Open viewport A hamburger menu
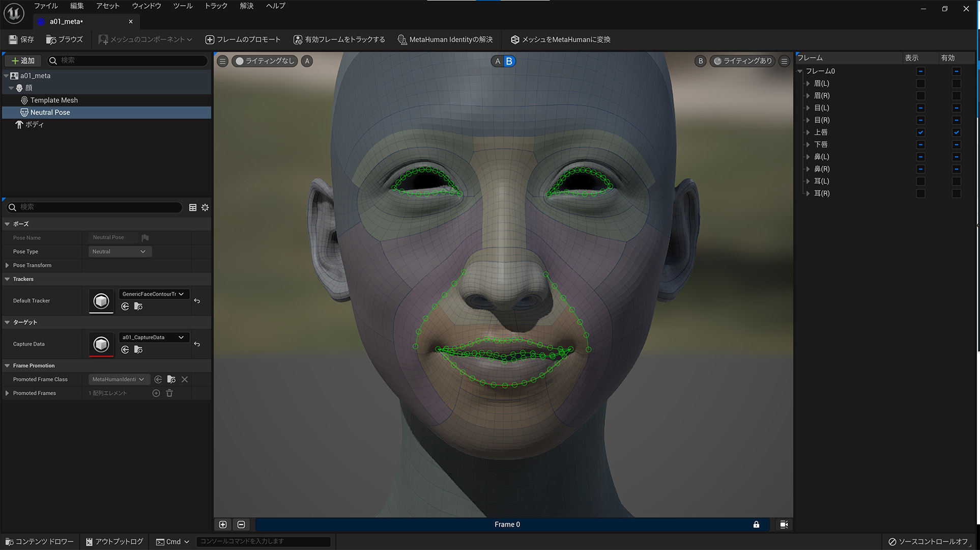The image size is (980, 550). point(222,61)
